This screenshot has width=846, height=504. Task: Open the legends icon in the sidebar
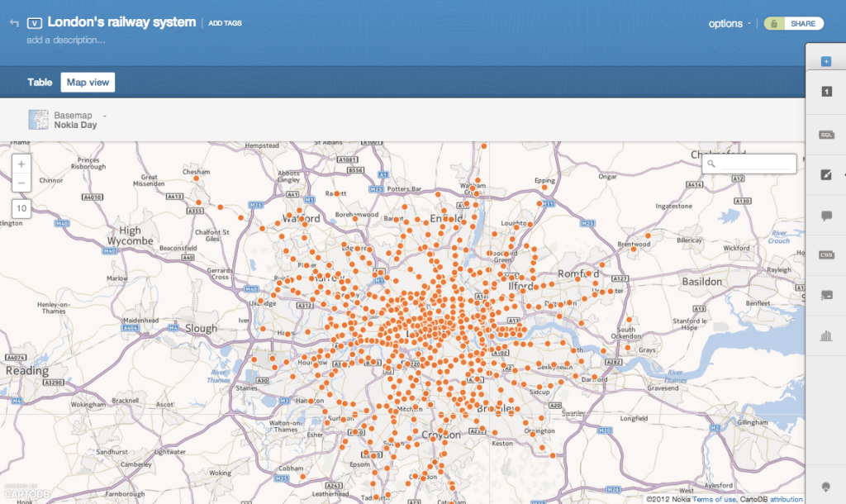825,295
